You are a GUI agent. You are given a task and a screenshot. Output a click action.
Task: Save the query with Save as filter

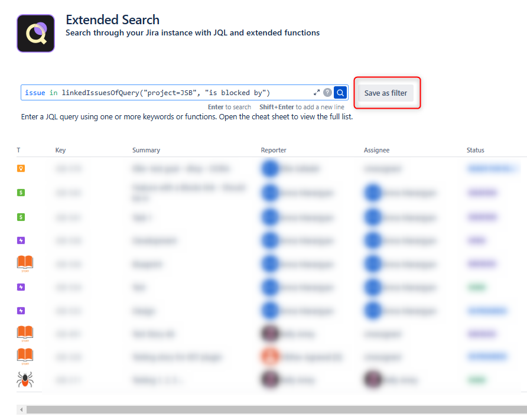point(386,93)
